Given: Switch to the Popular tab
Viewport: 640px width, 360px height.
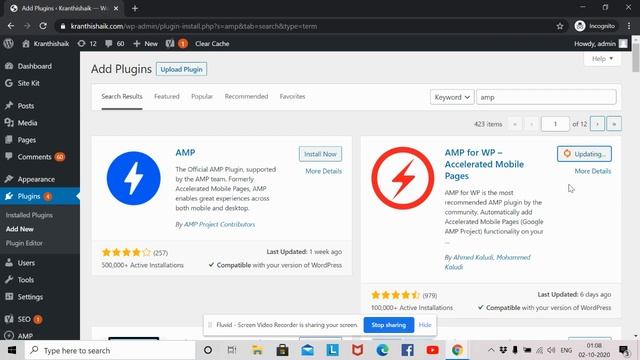Looking at the screenshot, I should (x=202, y=97).
